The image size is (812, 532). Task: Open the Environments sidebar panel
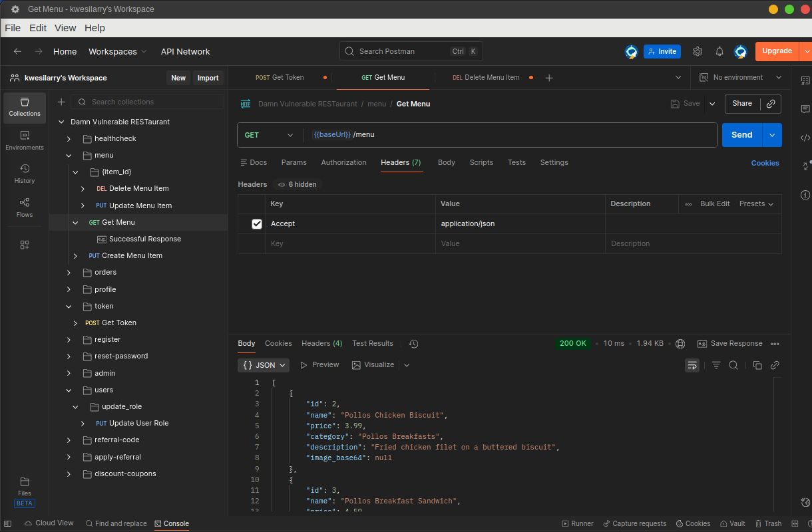click(x=25, y=140)
